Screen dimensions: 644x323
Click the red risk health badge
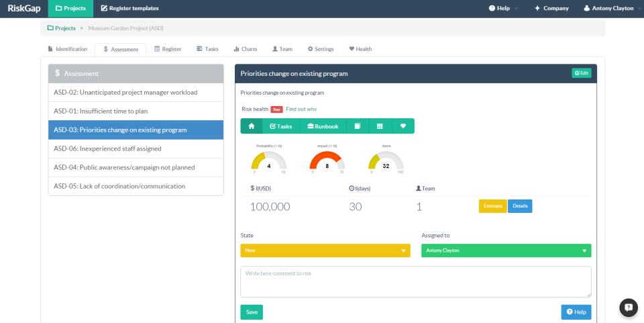(x=276, y=109)
